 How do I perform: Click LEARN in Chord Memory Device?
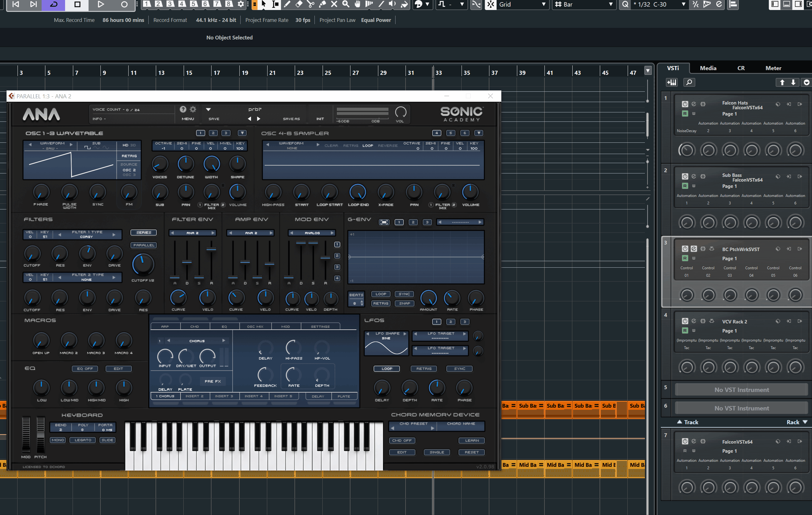pyautogui.click(x=472, y=440)
